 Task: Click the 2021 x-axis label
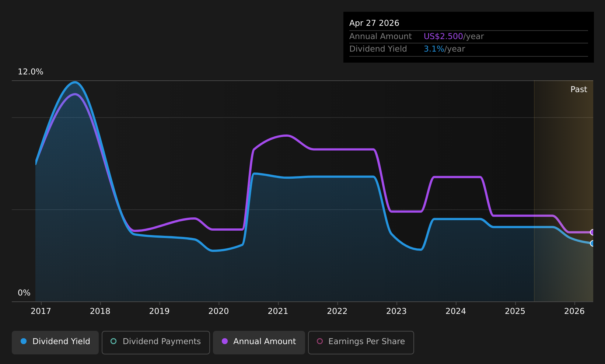278,311
